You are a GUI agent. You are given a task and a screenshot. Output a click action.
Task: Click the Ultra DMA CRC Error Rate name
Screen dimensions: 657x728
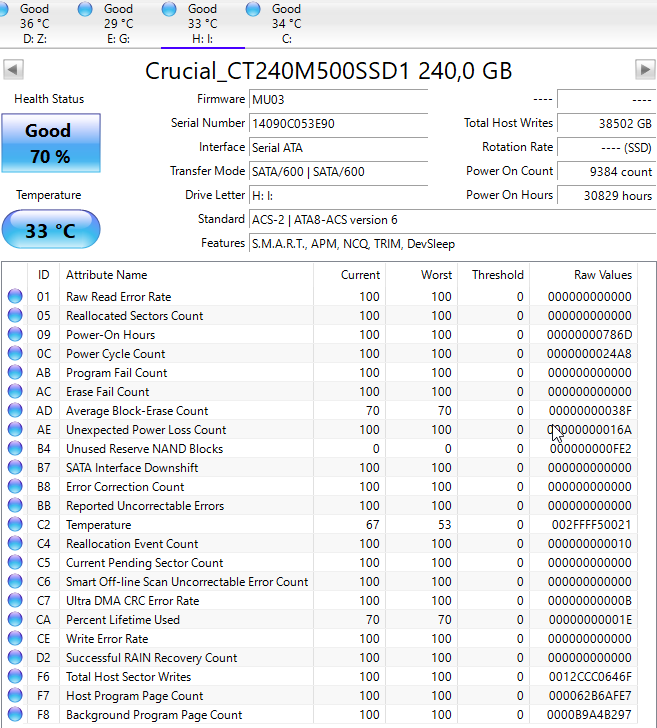132,601
